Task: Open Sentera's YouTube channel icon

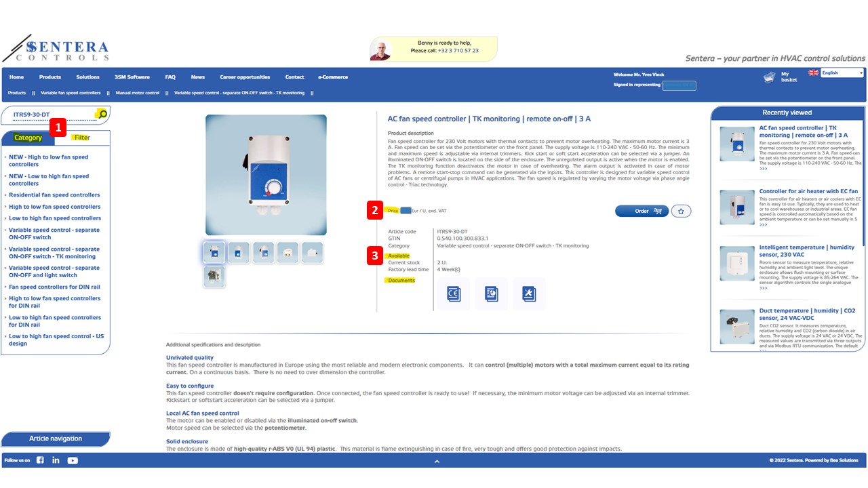Action: coord(73,460)
